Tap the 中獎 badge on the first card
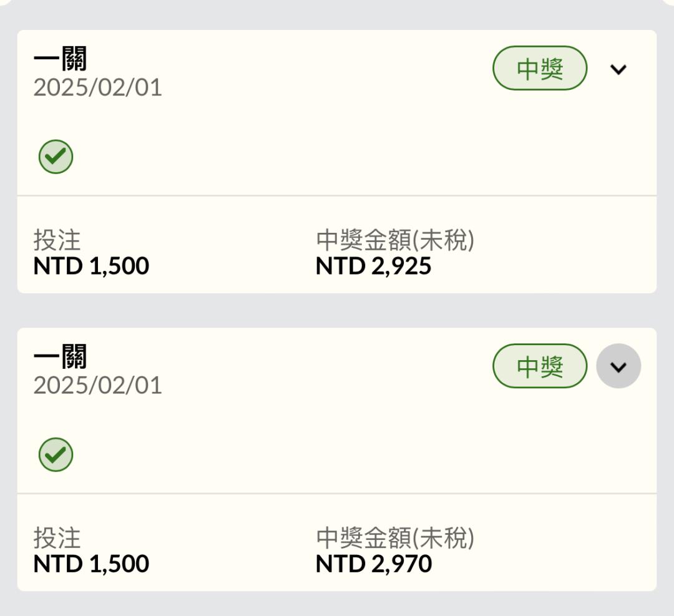Screen dimensions: 674x616 click(x=540, y=68)
